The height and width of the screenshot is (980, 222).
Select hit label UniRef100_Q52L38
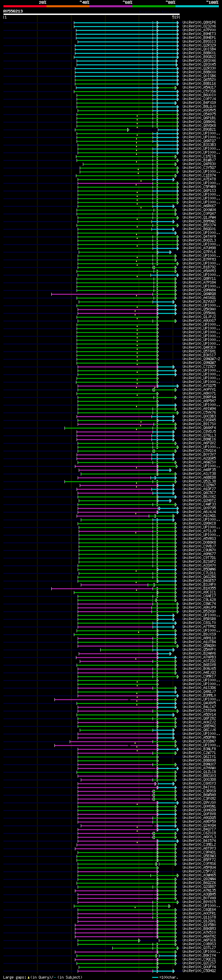point(199,481)
